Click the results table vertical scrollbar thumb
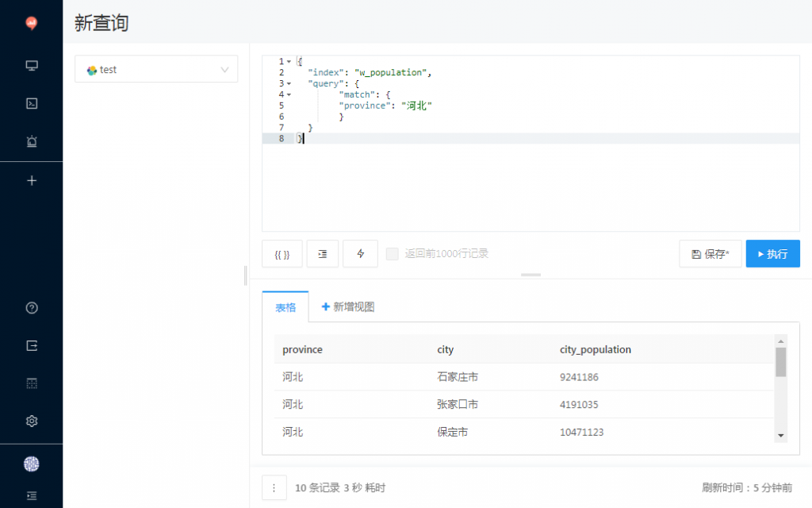The height and width of the screenshot is (508, 812). click(781, 362)
